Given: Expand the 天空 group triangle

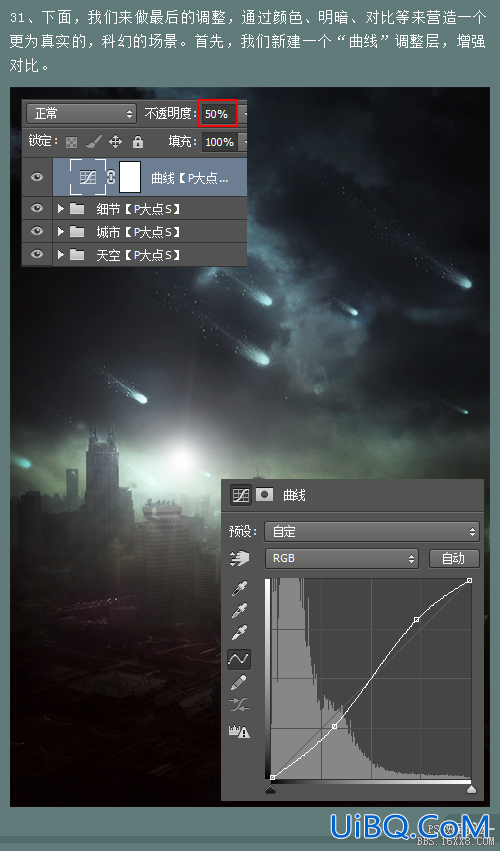Looking at the screenshot, I should coord(61,255).
